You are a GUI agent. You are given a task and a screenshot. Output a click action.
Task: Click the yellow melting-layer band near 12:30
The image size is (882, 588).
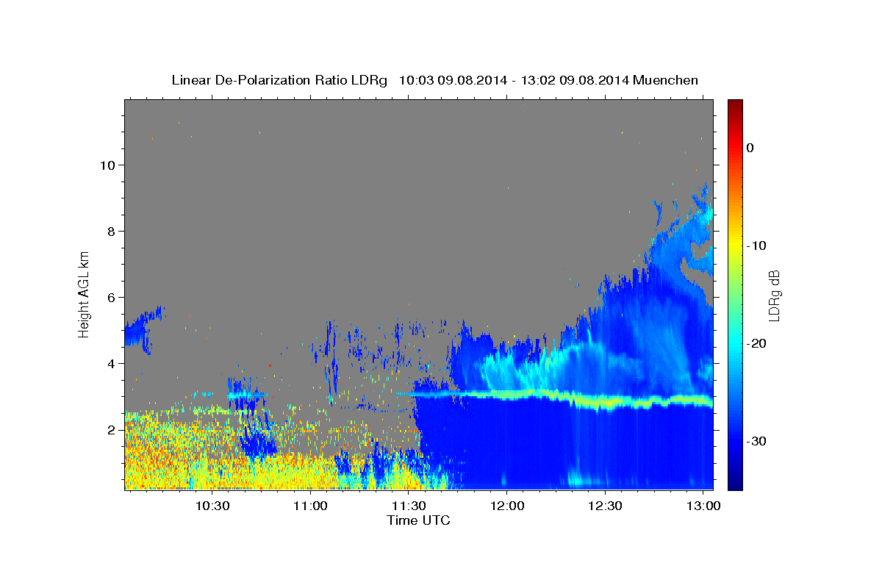point(605,404)
